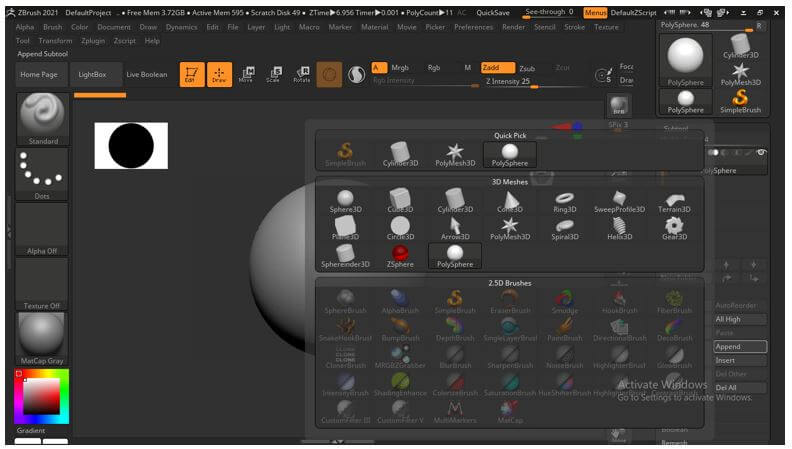Toggle Live Boolean button
The width and height of the screenshot is (792, 449).
click(147, 74)
